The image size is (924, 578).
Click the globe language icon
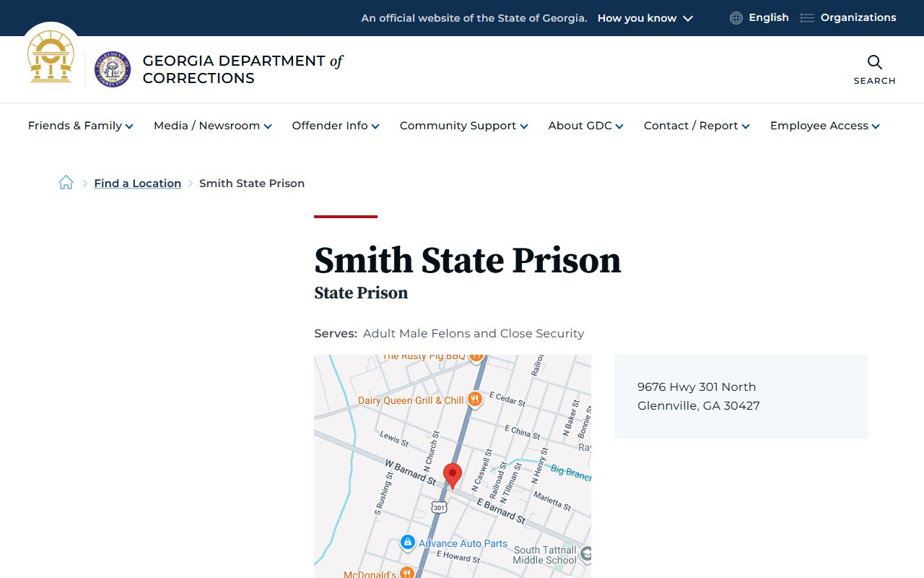(736, 18)
